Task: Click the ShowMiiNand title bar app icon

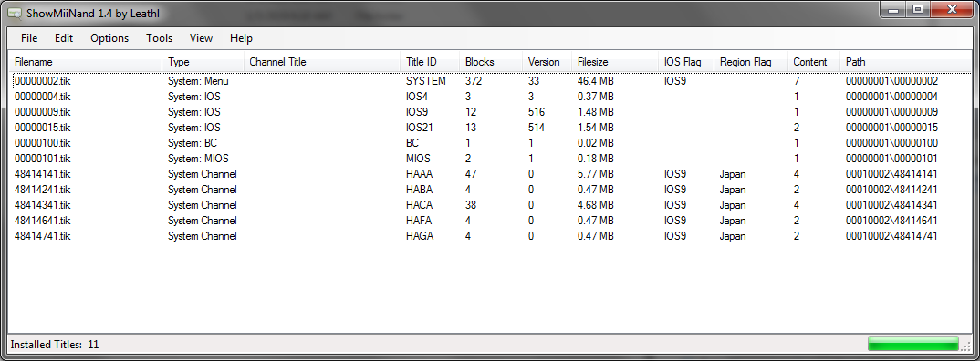Action: [x=15, y=13]
